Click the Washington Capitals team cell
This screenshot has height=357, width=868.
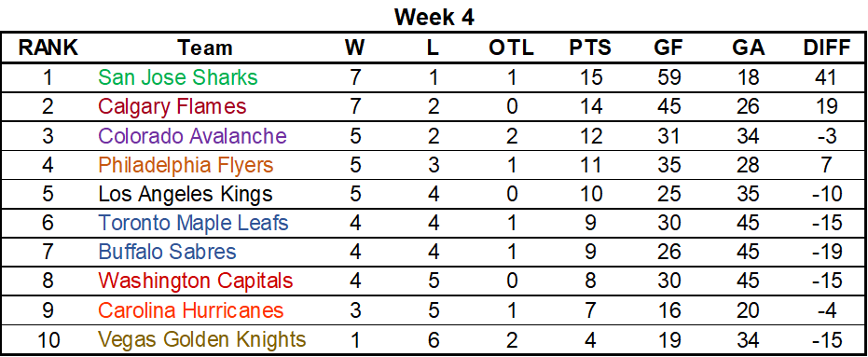(x=196, y=281)
